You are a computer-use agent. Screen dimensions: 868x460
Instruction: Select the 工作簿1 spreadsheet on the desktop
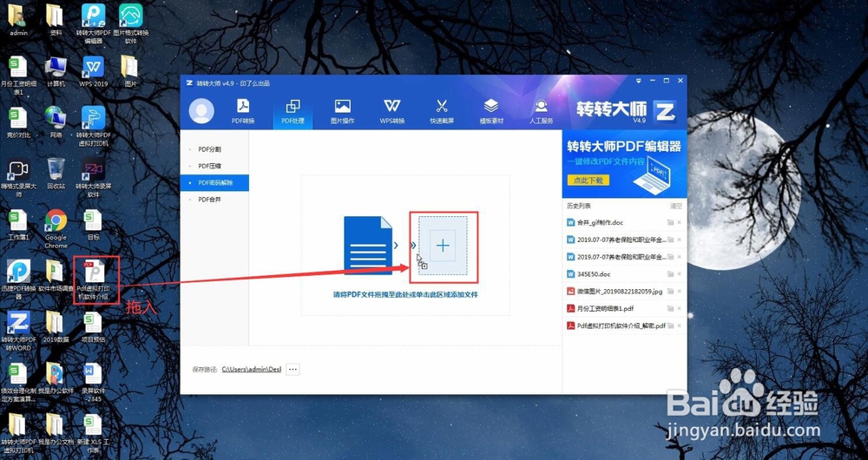[x=18, y=224]
